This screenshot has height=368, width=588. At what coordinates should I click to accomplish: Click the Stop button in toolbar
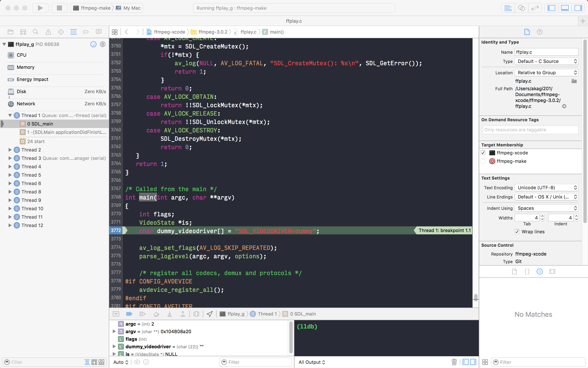(x=59, y=8)
